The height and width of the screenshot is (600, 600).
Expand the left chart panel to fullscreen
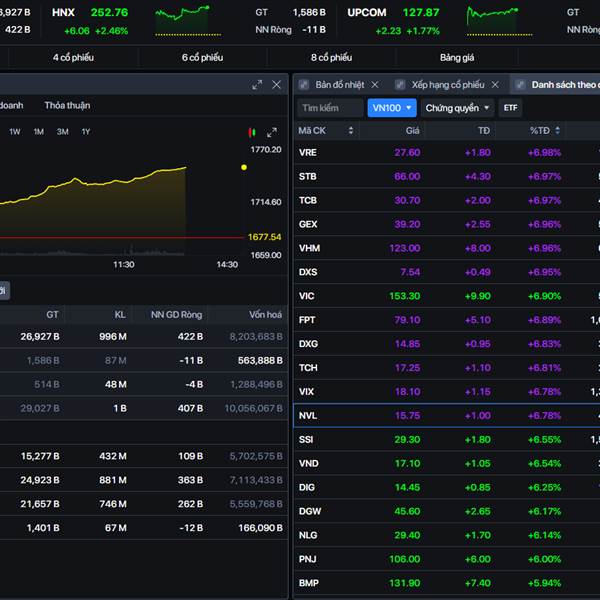click(x=257, y=85)
